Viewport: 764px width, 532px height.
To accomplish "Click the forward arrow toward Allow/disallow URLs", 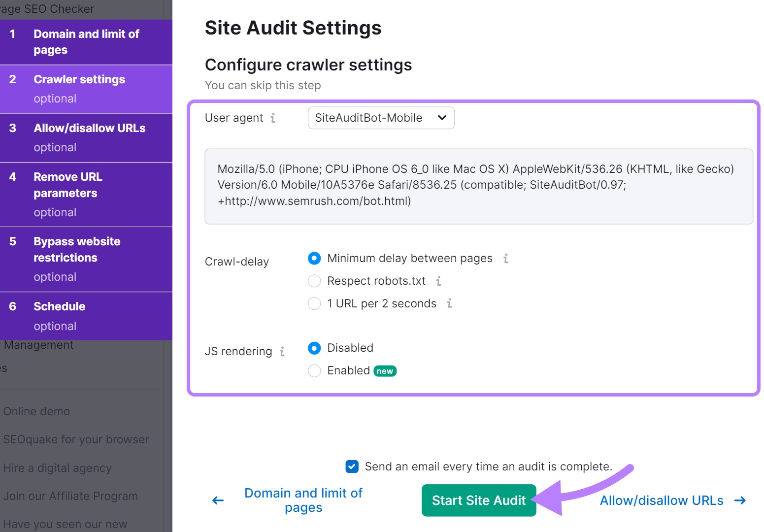I will point(740,500).
